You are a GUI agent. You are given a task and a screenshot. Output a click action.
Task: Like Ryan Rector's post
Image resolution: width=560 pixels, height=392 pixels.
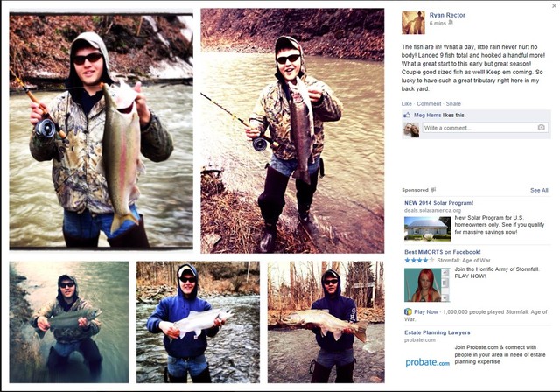click(406, 103)
